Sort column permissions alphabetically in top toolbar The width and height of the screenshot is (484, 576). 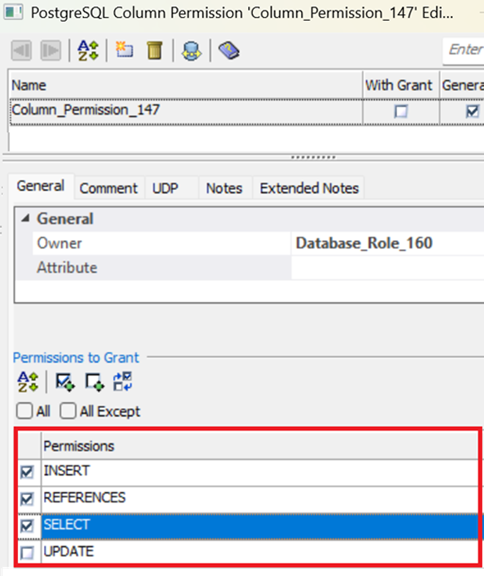point(88,50)
